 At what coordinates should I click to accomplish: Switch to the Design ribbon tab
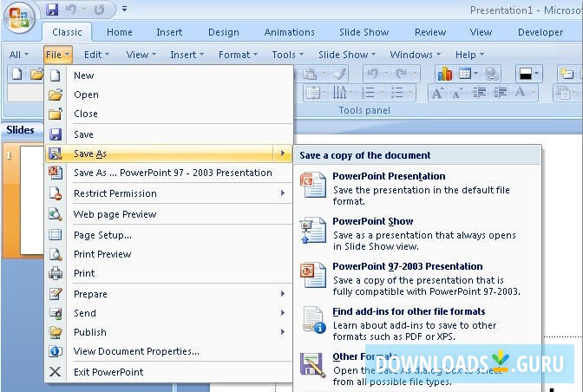tap(224, 32)
